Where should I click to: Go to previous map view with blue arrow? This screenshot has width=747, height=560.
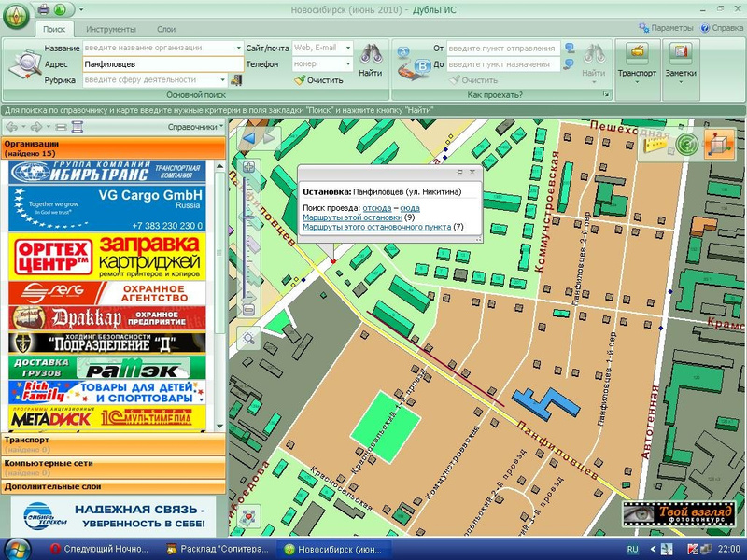point(249,138)
